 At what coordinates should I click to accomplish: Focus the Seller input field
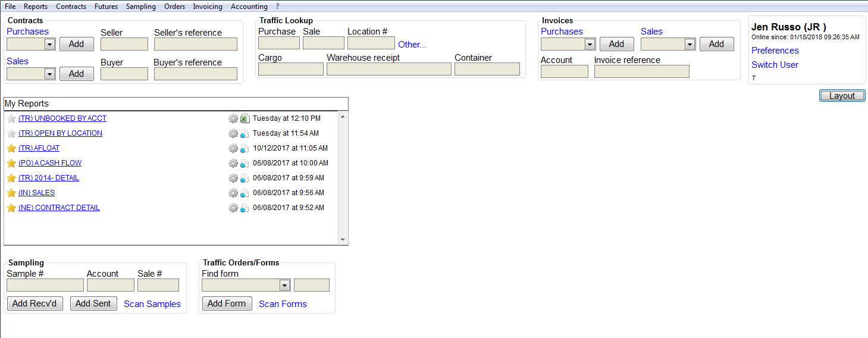pos(124,44)
